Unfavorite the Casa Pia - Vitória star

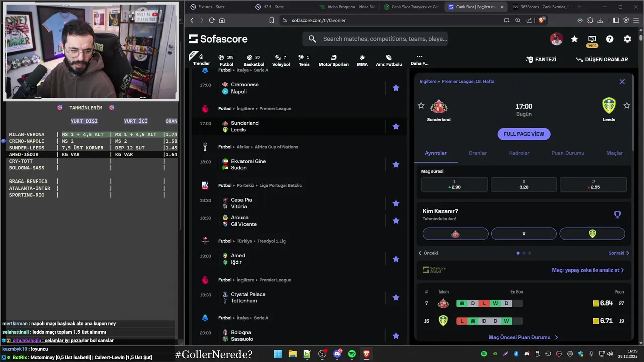coord(396,203)
